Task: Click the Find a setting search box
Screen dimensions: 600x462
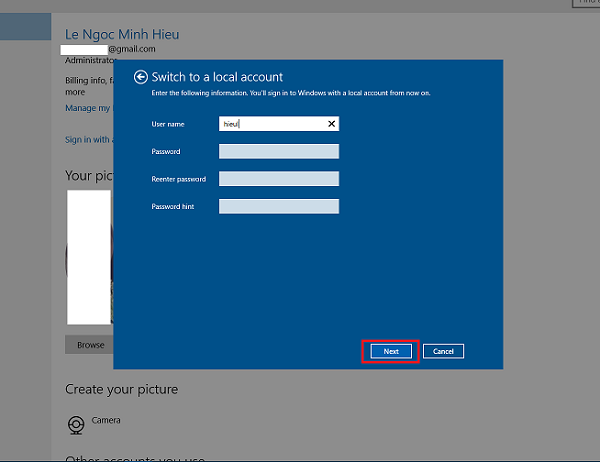Action: tap(586, 4)
